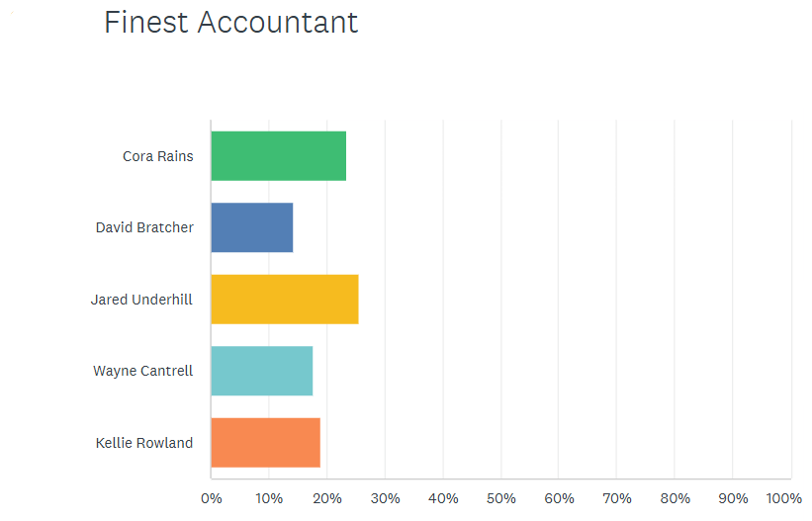The height and width of the screenshot is (521, 812).
Task: Select the 90% x-axis tick label
Action: 733,498
